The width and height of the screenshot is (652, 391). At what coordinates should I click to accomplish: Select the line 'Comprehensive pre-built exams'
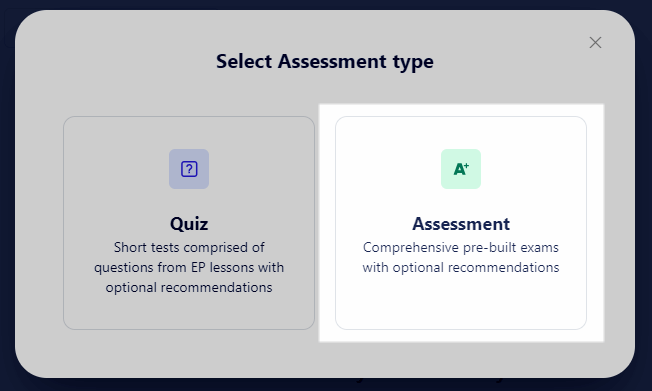pos(461,247)
